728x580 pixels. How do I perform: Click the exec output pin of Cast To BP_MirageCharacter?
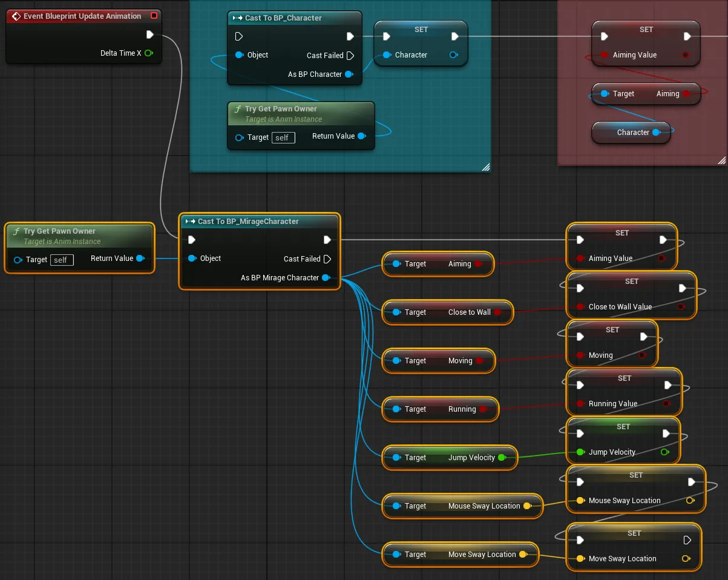327,240
